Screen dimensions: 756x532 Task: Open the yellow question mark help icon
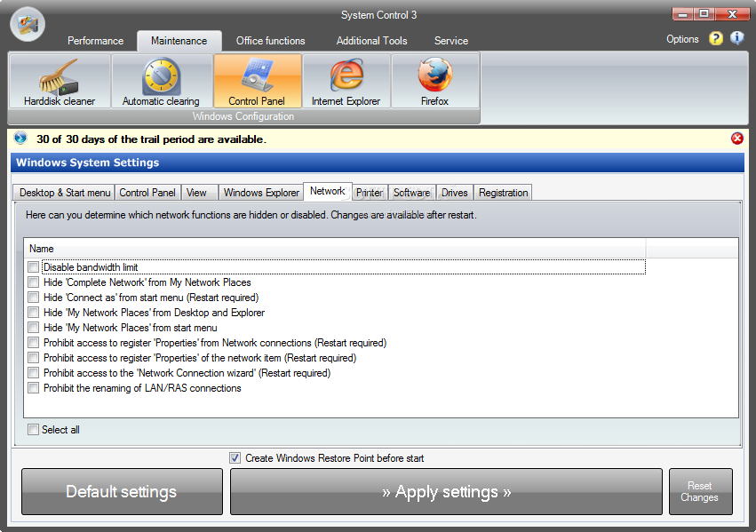(x=715, y=38)
